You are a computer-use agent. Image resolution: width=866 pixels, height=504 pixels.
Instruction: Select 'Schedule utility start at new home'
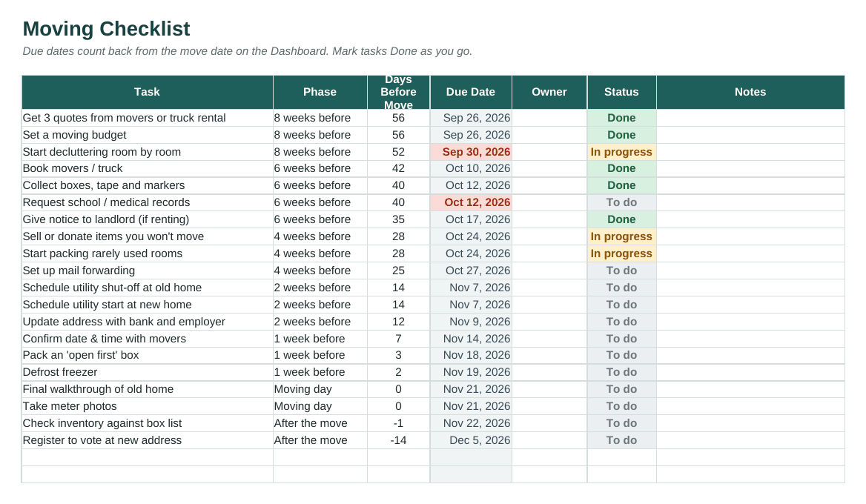click(147, 305)
